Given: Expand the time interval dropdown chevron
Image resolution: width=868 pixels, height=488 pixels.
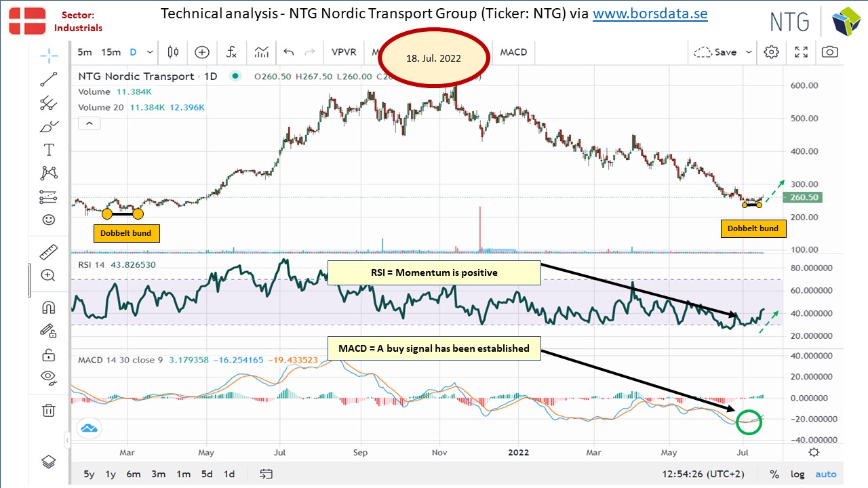Looking at the screenshot, I should pyautogui.click(x=150, y=52).
